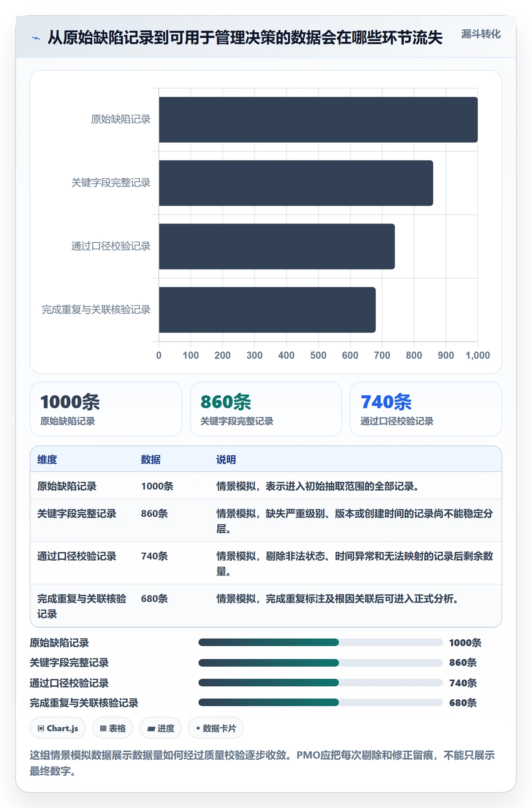Image resolution: width=532 pixels, height=808 pixels.
Task: Open the 860条 关键字段完整记录 stat card
Action: pyautogui.click(x=266, y=409)
